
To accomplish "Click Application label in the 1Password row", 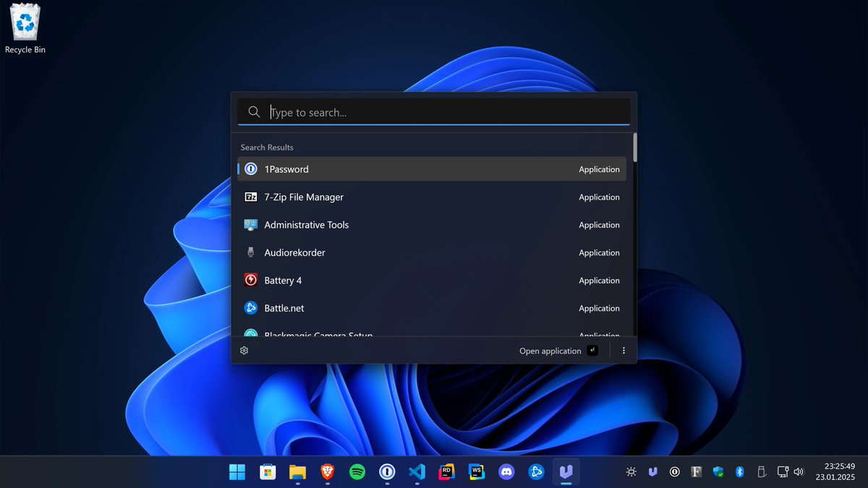I will 599,169.
